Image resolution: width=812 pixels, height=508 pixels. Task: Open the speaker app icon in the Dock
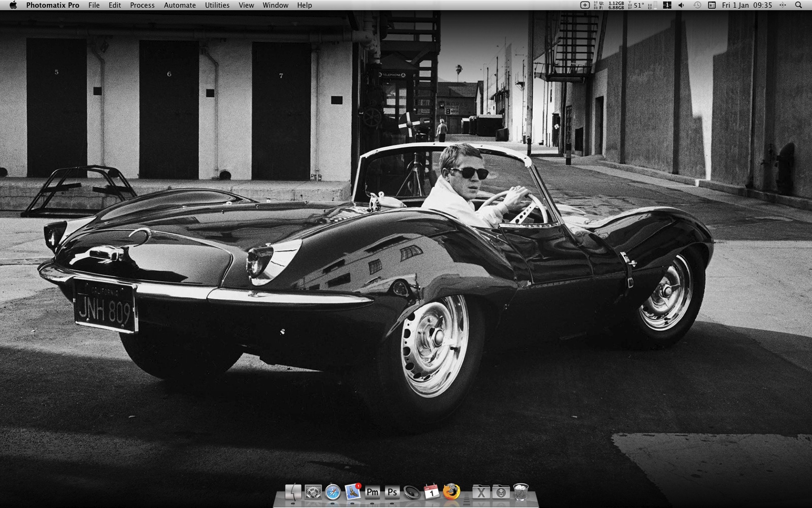coord(412,493)
